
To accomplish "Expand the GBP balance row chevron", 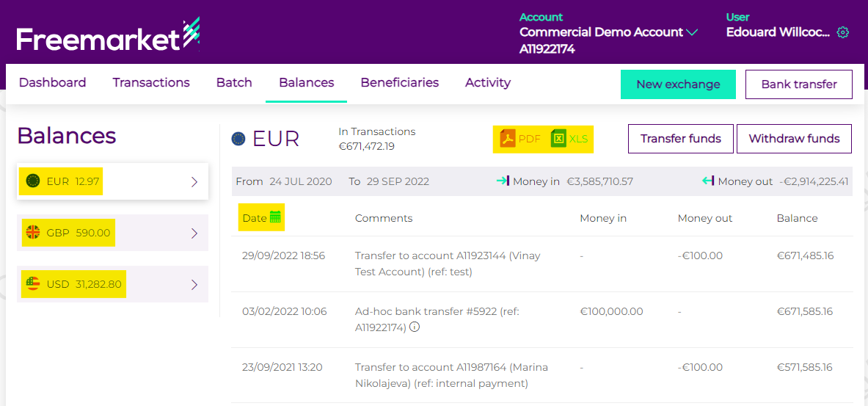I will (x=194, y=233).
